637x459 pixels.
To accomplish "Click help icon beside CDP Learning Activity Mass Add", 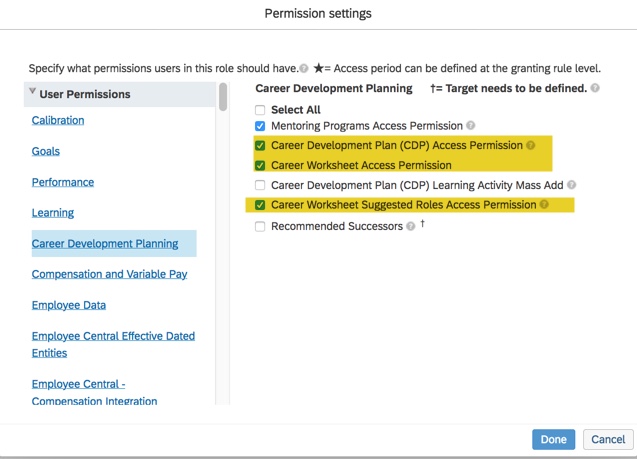I will tap(571, 185).
